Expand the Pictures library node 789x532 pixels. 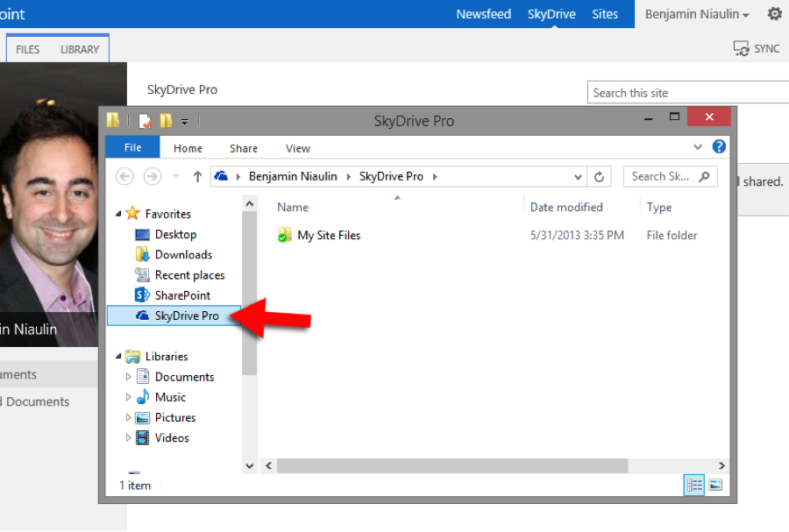(x=128, y=417)
